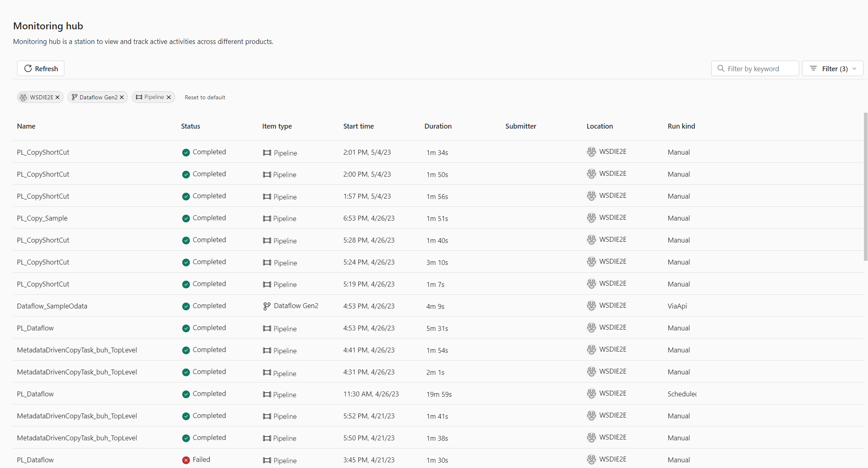The image size is (868, 468).
Task: Remove the Dataflow Gen2 filter chip
Action: pyautogui.click(x=122, y=97)
